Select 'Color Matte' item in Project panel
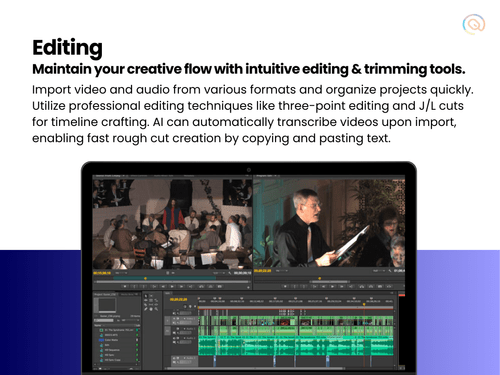 pyautogui.click(x=111, y=340)
